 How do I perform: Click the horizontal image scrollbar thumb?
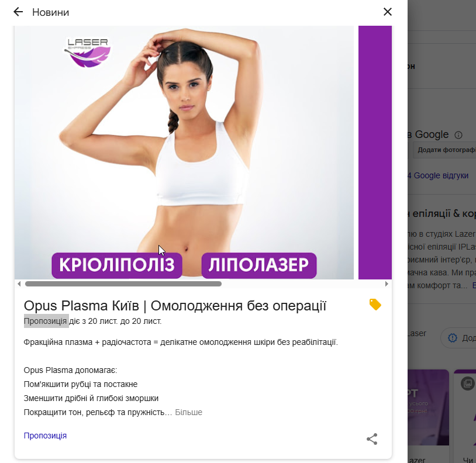coord(123,284)
